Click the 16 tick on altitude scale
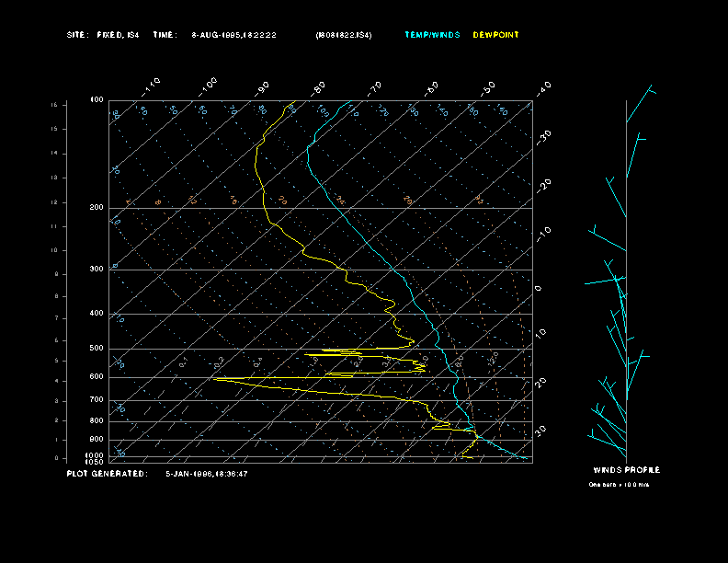The image size is (728, 563). [54, 105]
